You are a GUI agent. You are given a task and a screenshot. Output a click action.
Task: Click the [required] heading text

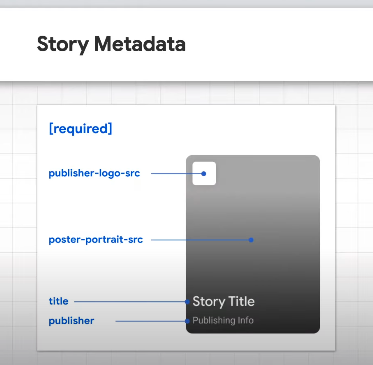coord(81,129)
